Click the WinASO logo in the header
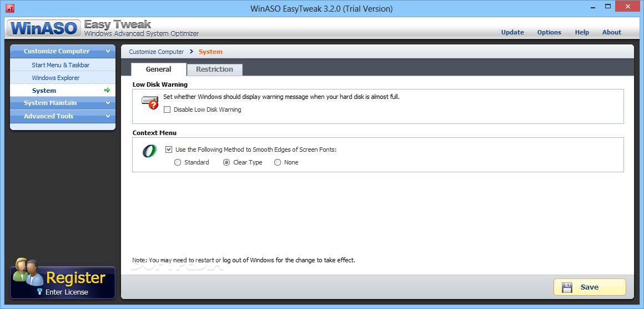 [x=44, y=28]
